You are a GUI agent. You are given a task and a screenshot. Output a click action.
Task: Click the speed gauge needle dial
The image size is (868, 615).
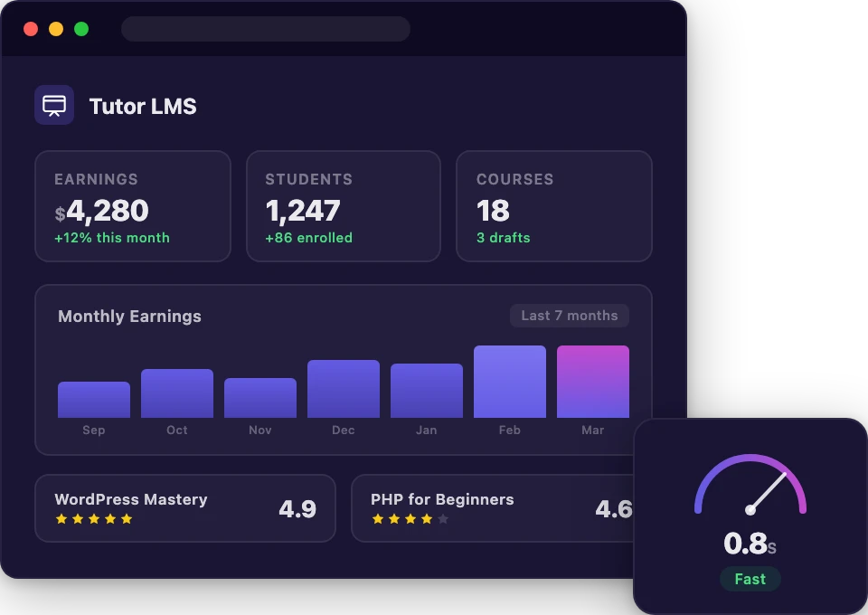pyautogui.click(x=750, y=485)
